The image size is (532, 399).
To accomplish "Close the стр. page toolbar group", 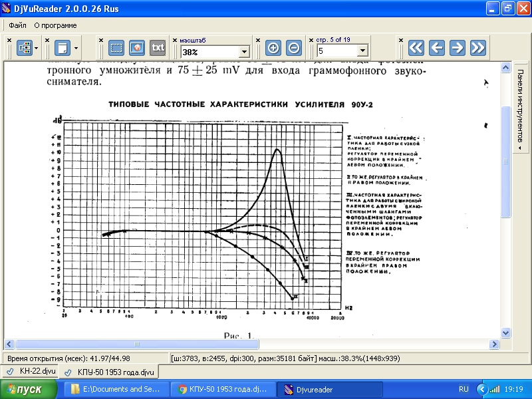I will pos(311,40).
